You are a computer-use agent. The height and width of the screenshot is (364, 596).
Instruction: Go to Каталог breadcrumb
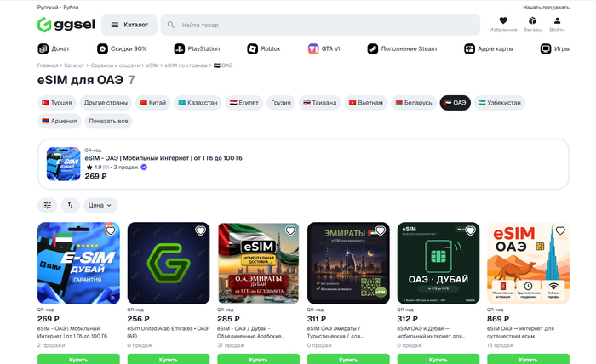(74, 65)
